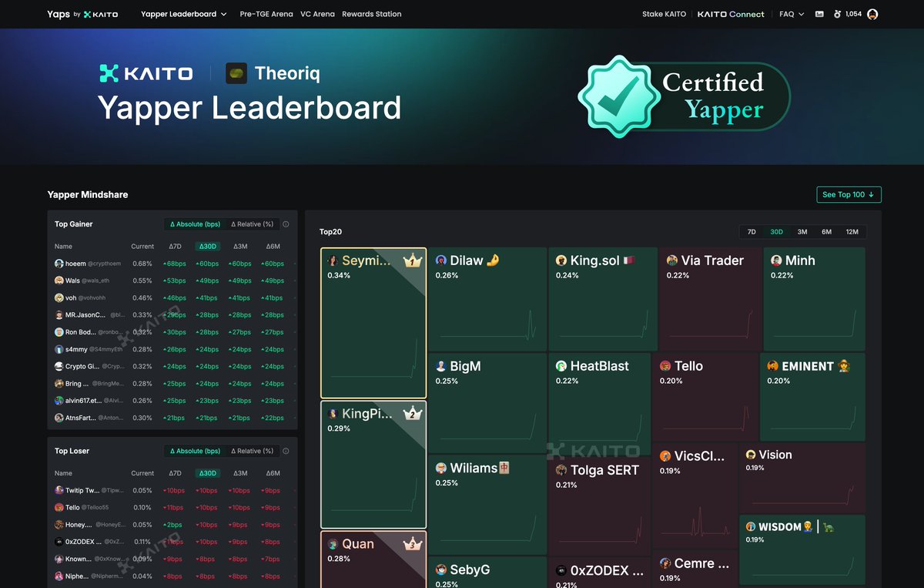Click King.sol avatar in Top20 map

pyautogui.click(x=561, y=260)
